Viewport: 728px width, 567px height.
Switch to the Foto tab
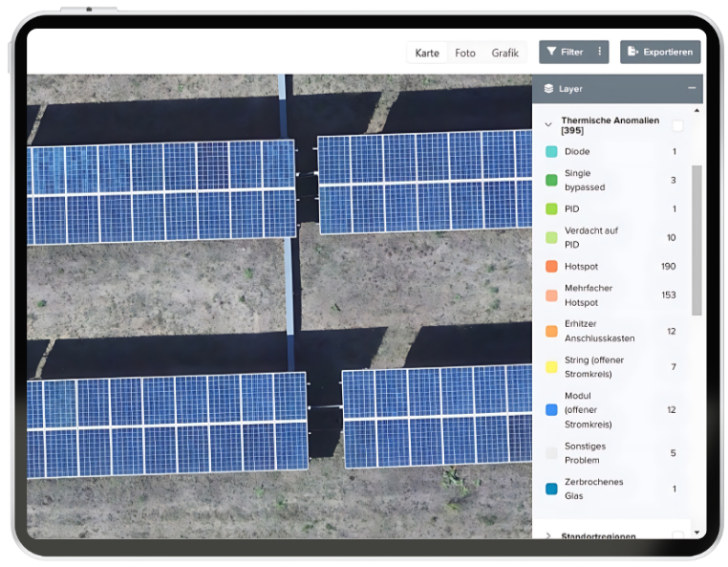pos(465,53)
